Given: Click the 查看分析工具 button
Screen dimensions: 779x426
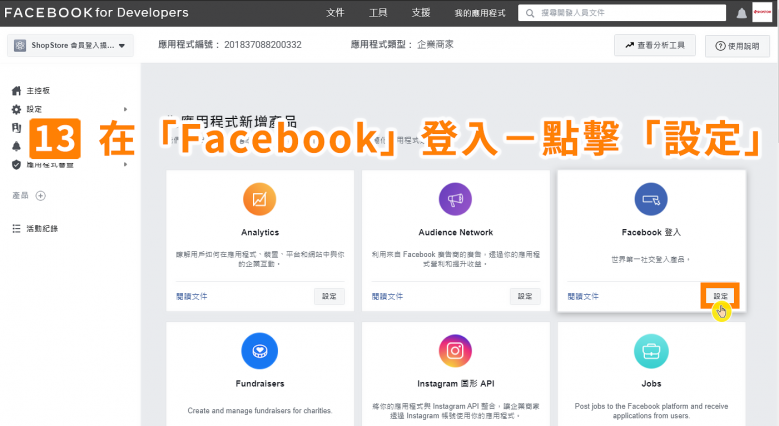Looking at the screenshot, I should click(x=655, y=45).
